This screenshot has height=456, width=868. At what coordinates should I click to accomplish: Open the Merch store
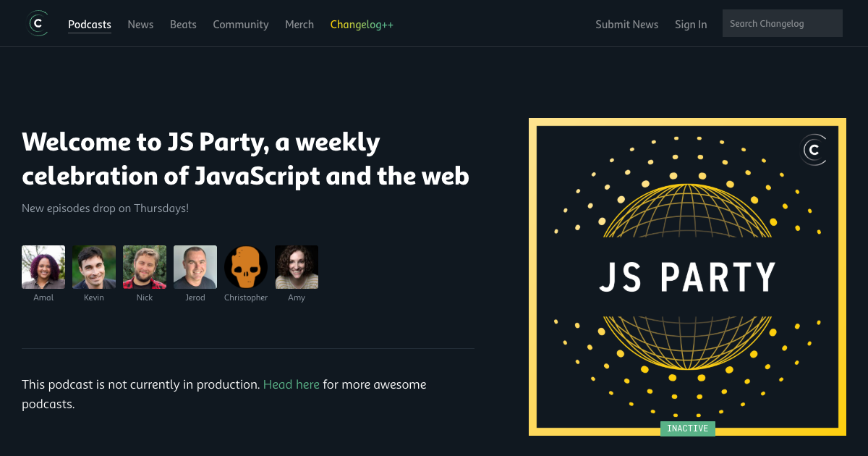tap(299, 24)
